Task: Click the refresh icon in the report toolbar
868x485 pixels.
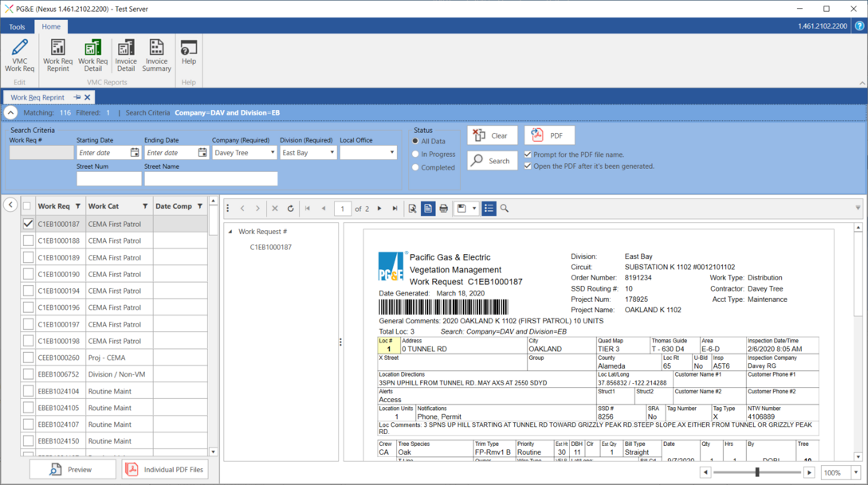Action: [x=291, y=209]
